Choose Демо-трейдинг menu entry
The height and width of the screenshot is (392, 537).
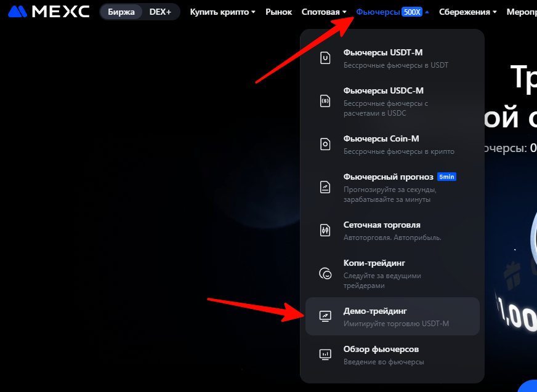(x=392, y=316)
